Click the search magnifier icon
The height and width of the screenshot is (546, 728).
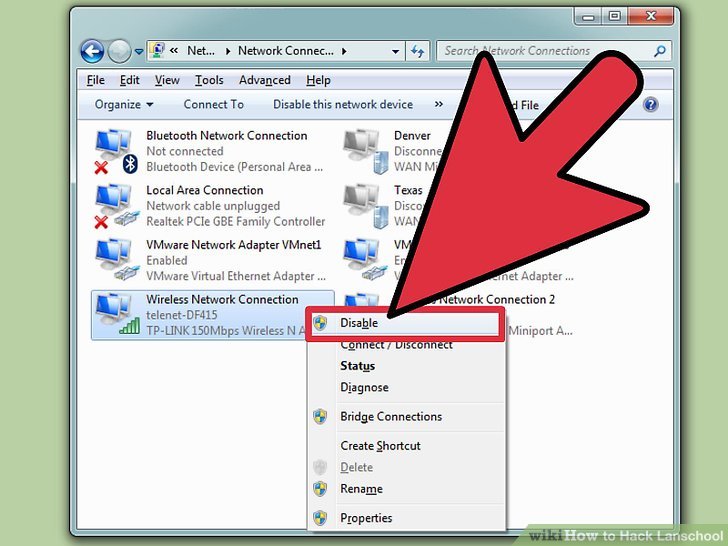click(x=660, y=51)
